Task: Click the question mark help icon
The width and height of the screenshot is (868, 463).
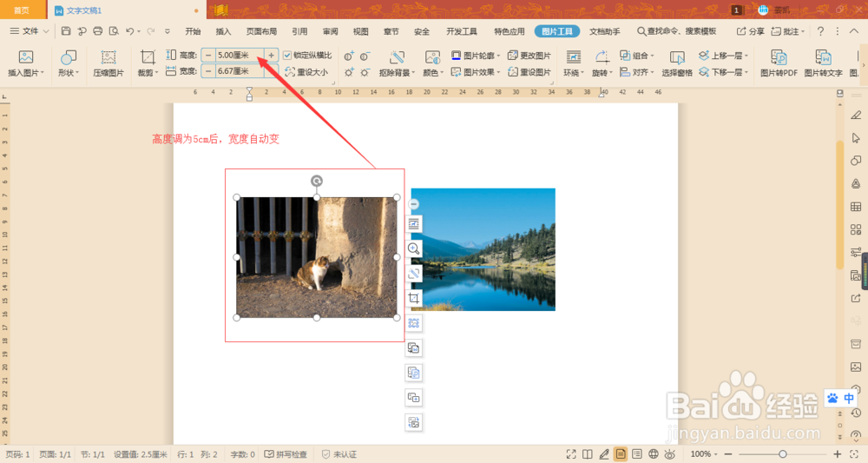Action: click(x=820, y=31)
